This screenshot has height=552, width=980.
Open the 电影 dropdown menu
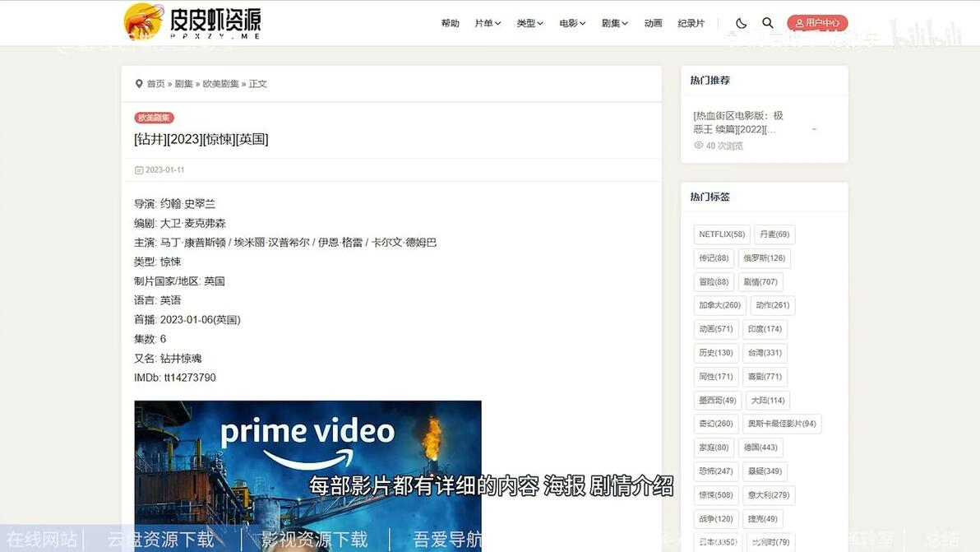pyautogui.click(x=571, y=23)
